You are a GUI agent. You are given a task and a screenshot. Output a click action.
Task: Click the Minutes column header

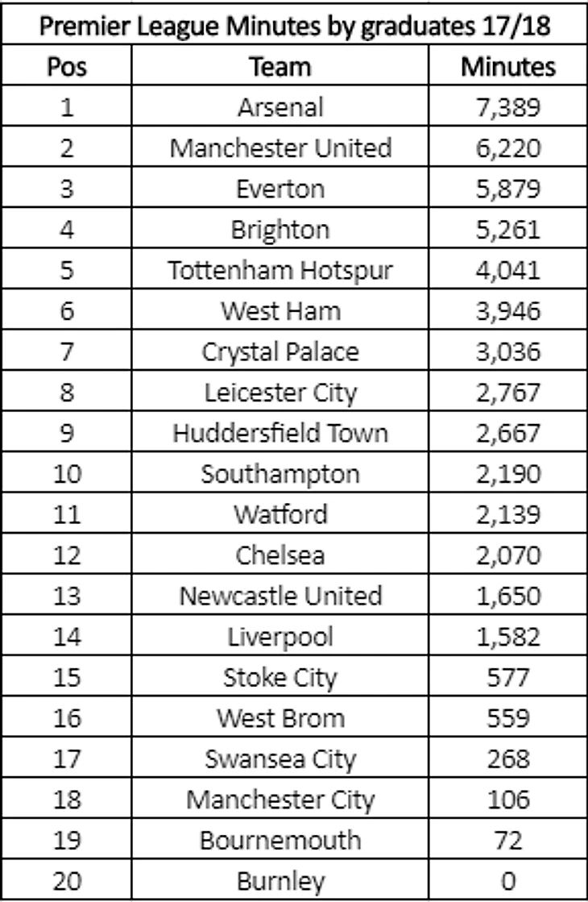508,68
